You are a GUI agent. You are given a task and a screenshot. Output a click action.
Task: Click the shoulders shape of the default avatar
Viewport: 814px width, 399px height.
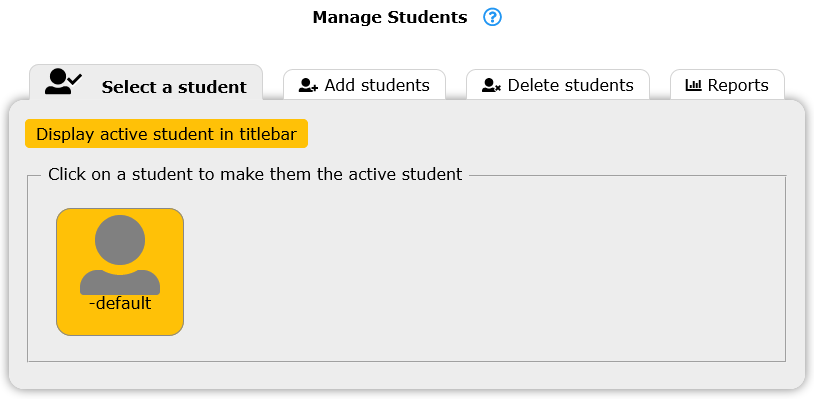[x=120, y=282]
